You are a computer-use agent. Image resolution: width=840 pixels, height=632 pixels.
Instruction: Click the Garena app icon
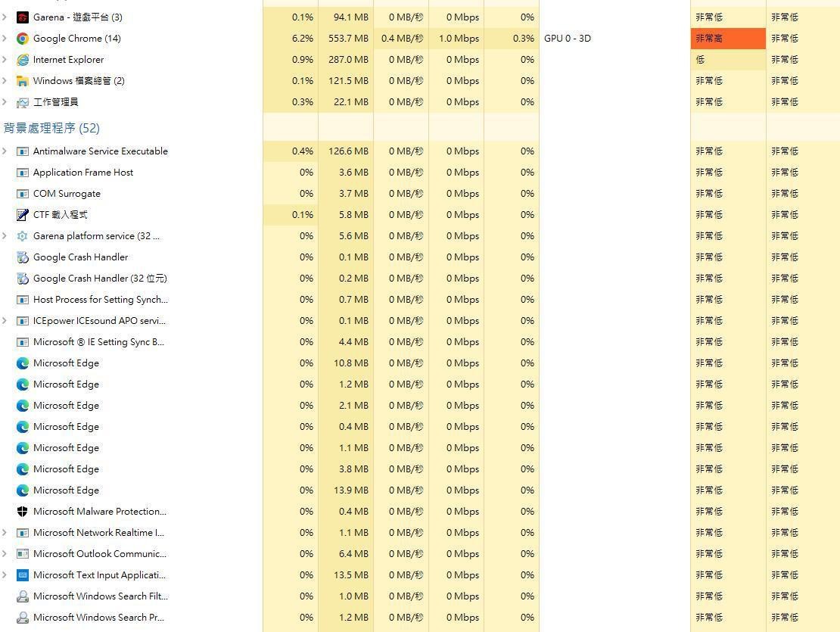pos(23,17)
